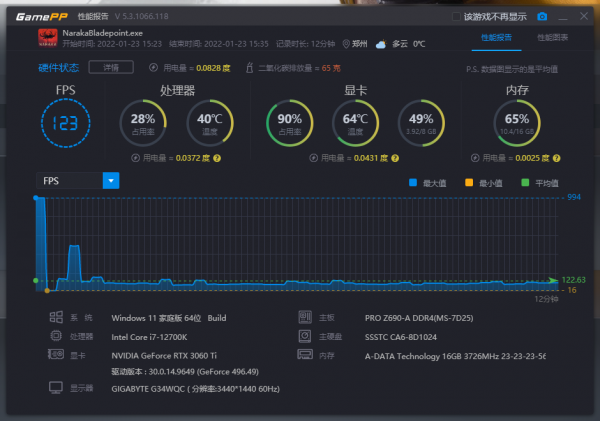Click the processor chip icon

(56, 336)
